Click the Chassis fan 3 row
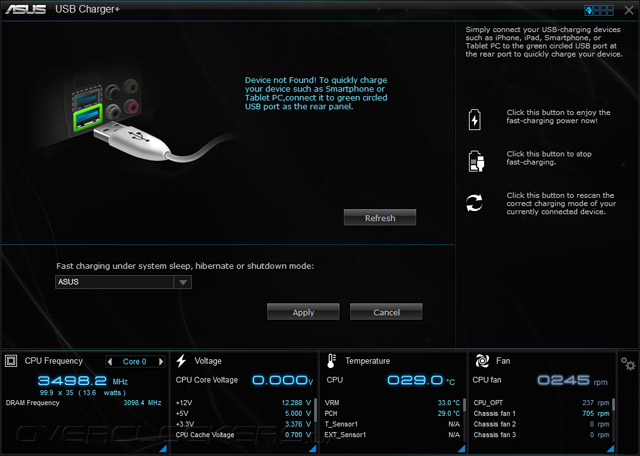Screen dimensions: 640x456 coord(541,435)
